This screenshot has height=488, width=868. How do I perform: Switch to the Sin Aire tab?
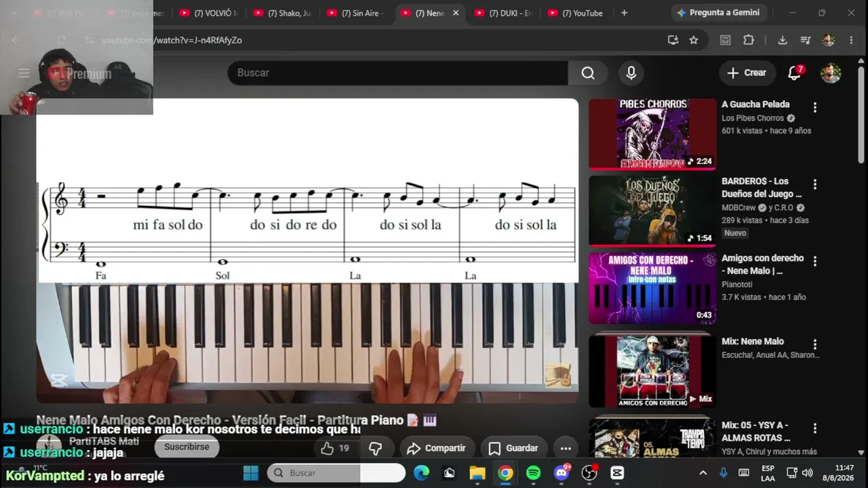coord(357,13)
